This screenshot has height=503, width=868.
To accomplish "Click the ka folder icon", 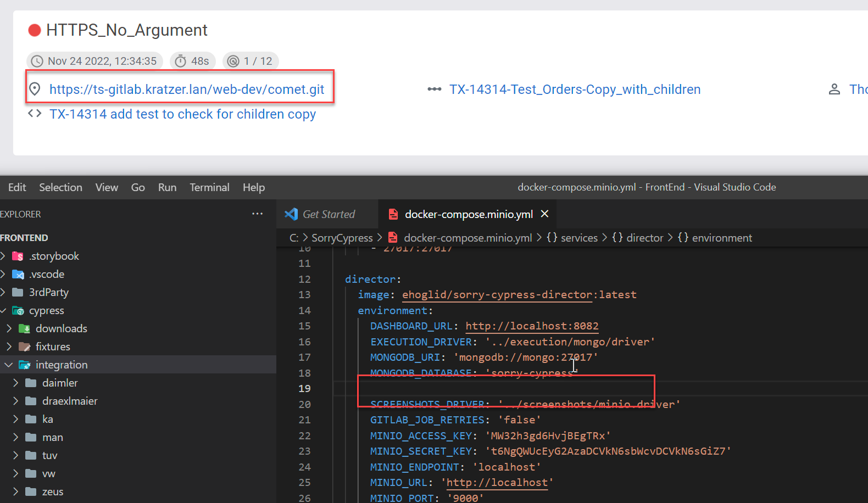I will coord(31,419).
